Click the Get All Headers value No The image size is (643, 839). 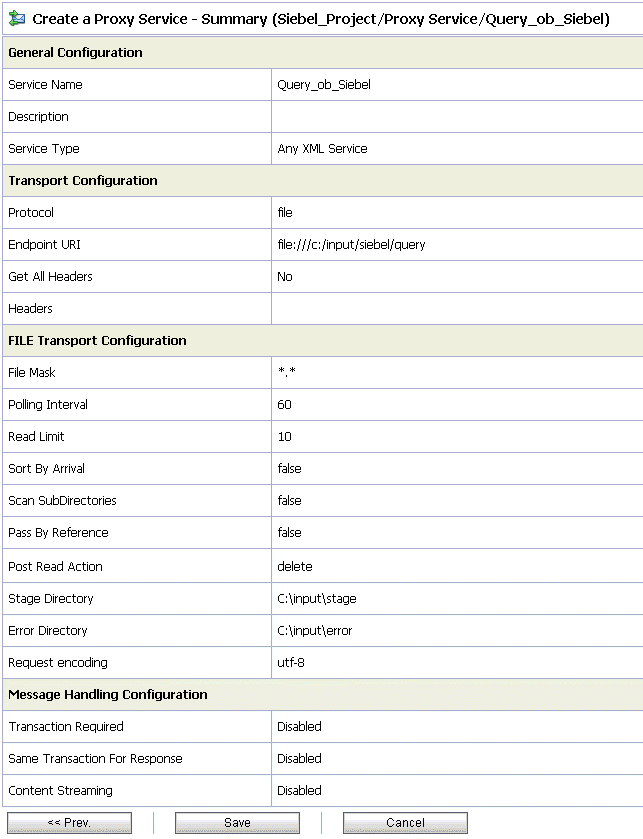(x=283, y=276)
